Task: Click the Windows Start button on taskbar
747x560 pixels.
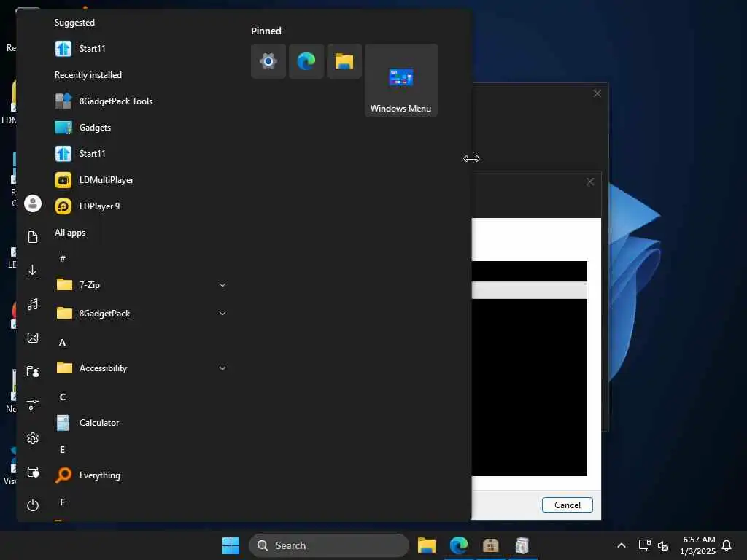Action: [231, 545]
